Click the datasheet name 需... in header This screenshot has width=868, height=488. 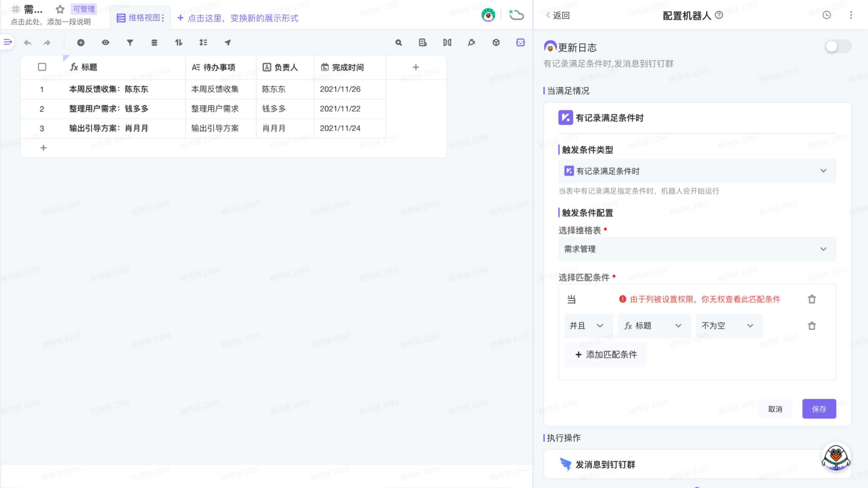point(33,10)
